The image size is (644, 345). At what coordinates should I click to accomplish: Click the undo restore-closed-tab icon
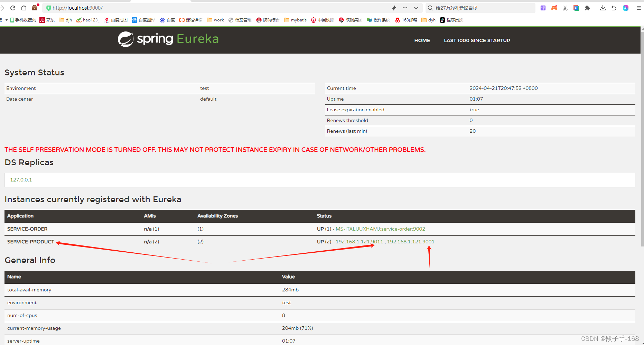click(x=614, y=8)
